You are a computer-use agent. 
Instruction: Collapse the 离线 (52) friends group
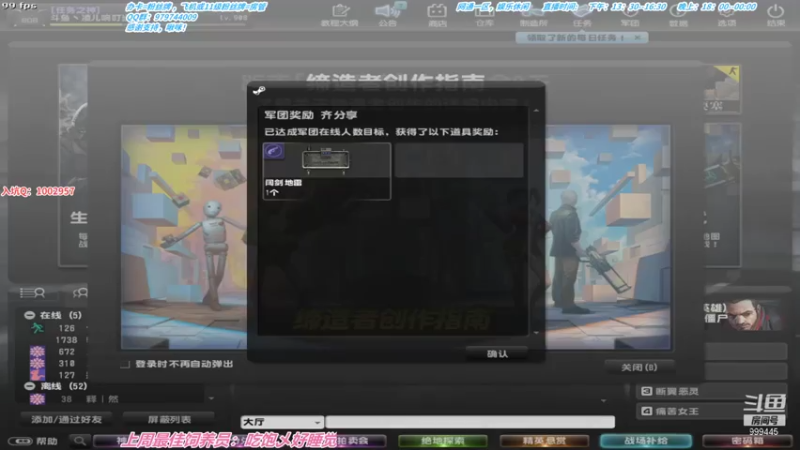click(30, 386)
